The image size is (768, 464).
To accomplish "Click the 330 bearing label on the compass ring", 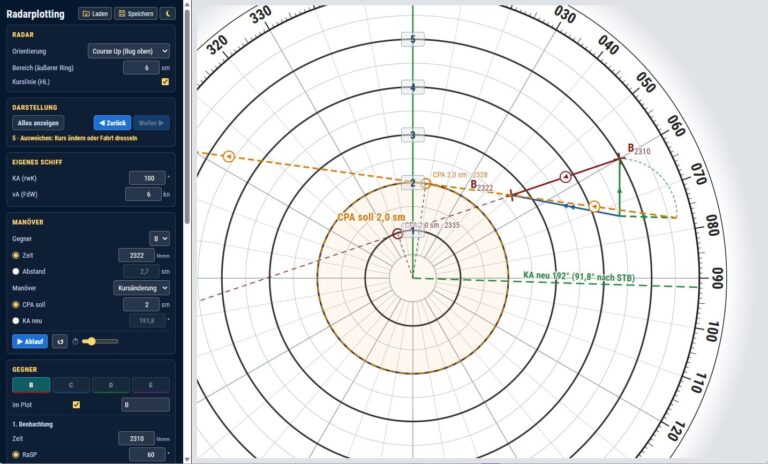I will pos(261,15).
